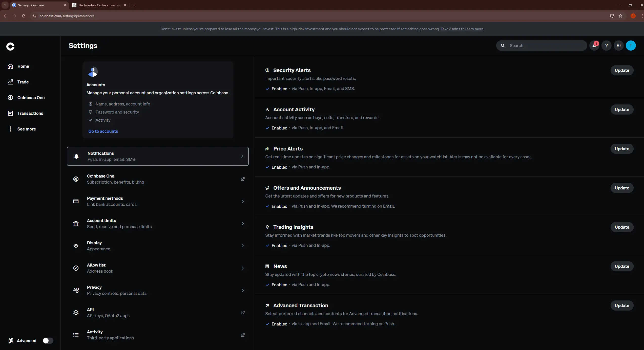
Task: Click in the Search field
Action: (x=542, y=46)
